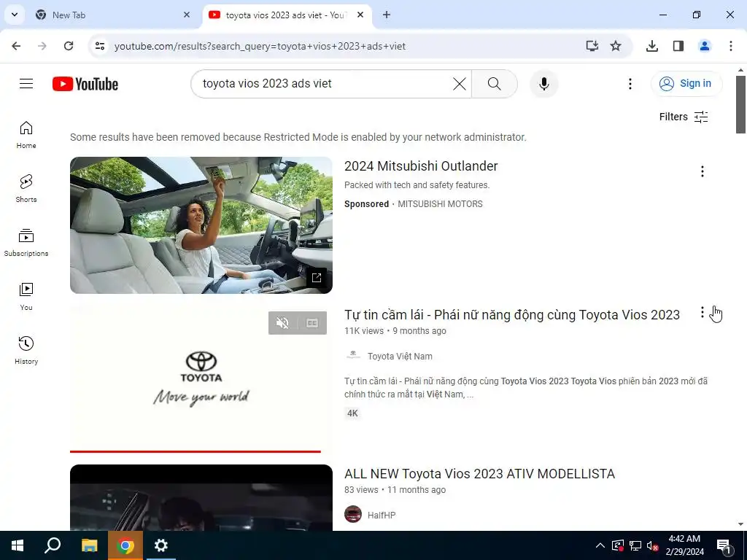Click the Toyota Việt Nam channel avatar
The width and height of the screenshot is (747, 560).
(x=353, y=355)
